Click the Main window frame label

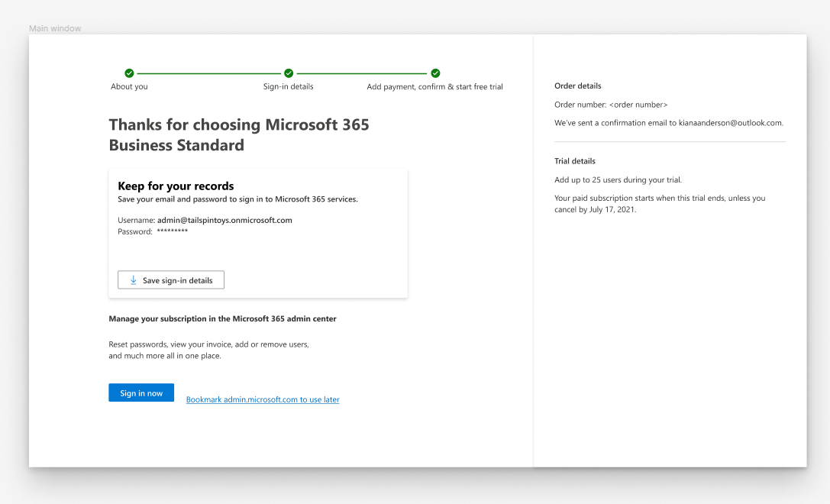(x=55, y=28)
